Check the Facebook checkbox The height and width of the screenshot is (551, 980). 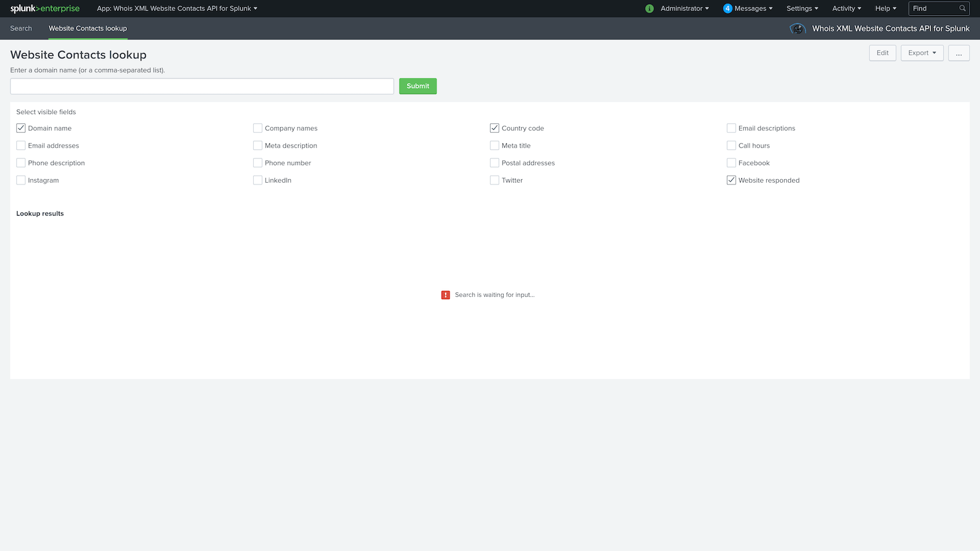tap(732, 163)
